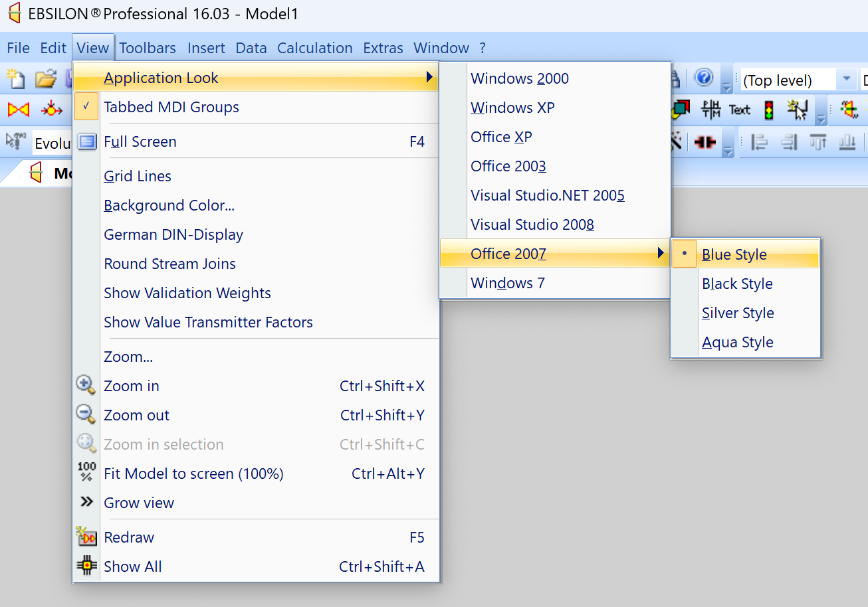Click the traffic light icon

click(x=769, y=110)
